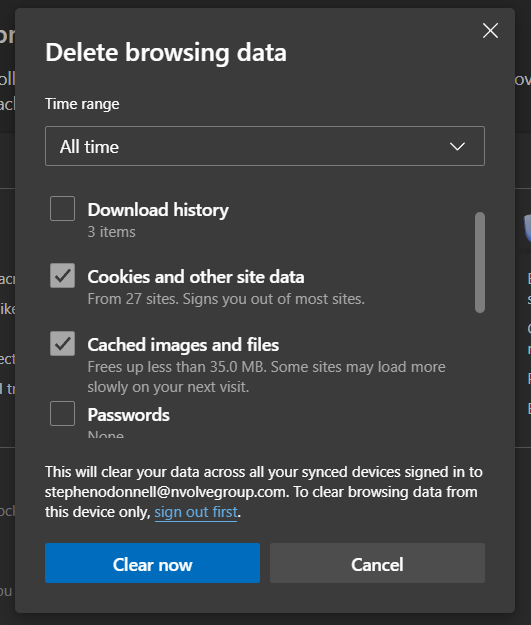Click the Delete browsing data heading
This screenshot has height=625, width=531.
click(166, 53)
